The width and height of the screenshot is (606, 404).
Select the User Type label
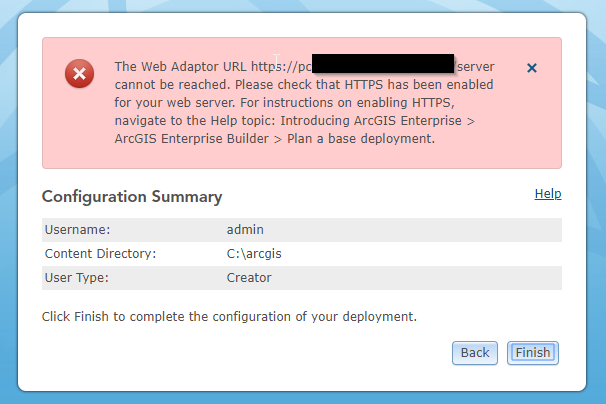point(76,278)
